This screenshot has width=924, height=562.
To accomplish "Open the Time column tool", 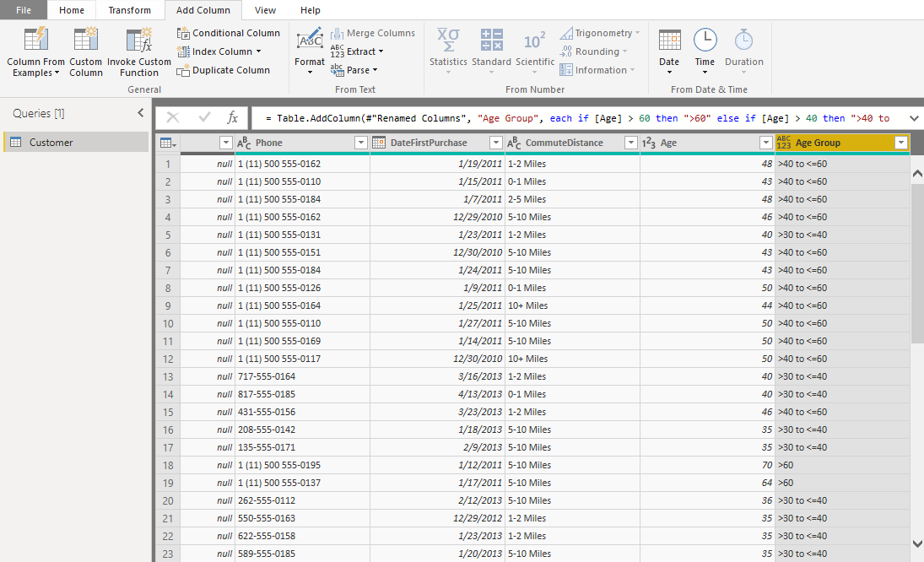I will (705, 51).
